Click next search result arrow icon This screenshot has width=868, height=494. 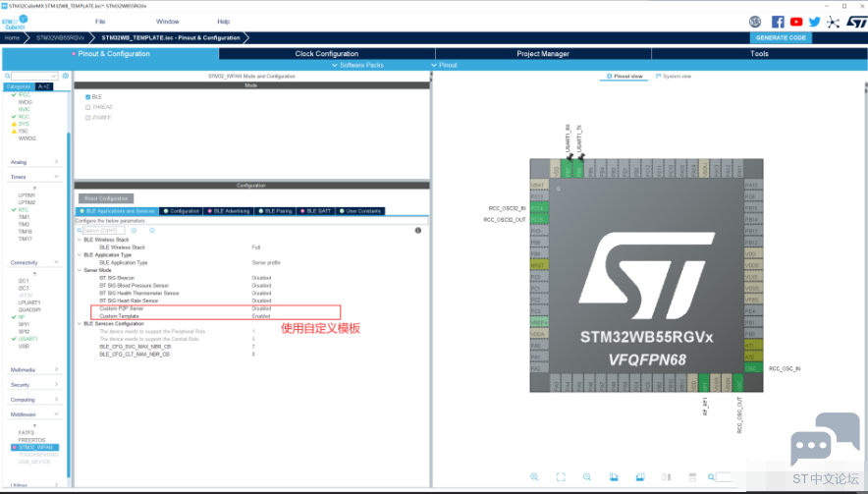coord(151,231)
